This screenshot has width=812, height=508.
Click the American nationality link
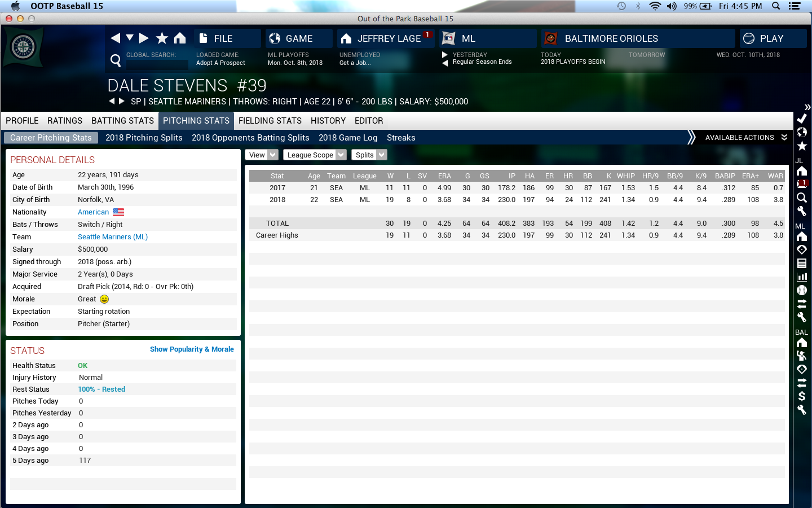pos(94,212)
